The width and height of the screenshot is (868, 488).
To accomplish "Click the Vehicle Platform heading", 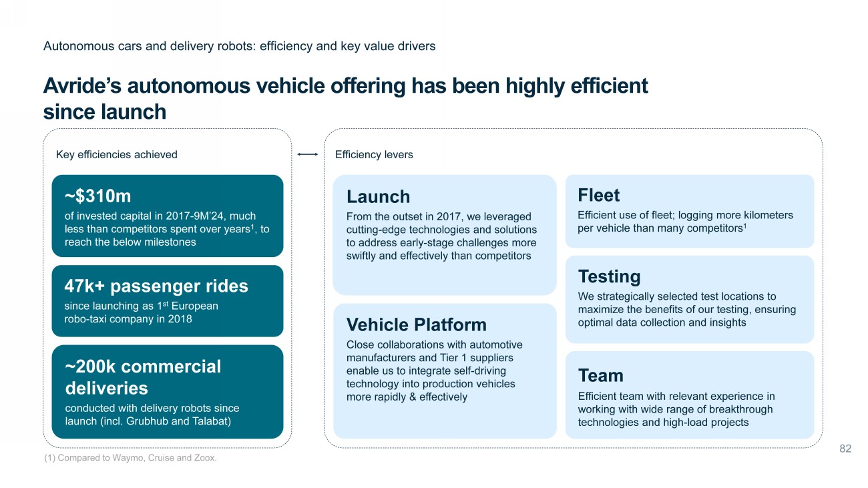I will click(417, 324).
